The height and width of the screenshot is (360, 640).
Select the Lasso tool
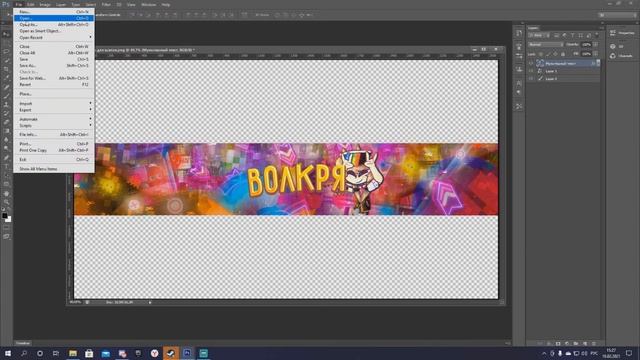6,52
